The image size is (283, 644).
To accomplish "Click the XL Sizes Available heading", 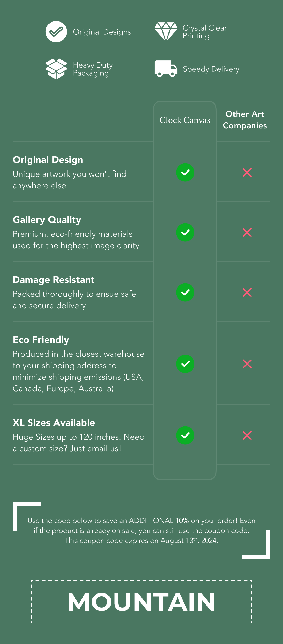I will point(54,423).
